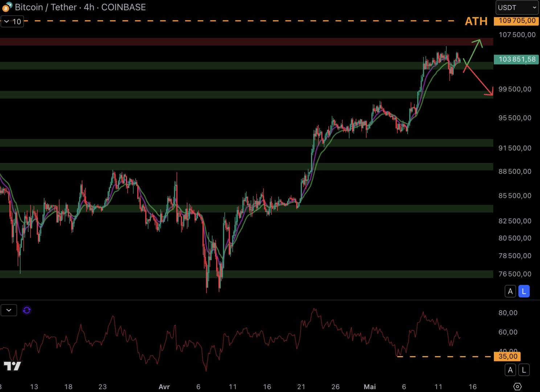Click the 107500,00 price axis label
The width and height of the screenshot is (540, 392).
click(517, 35)
